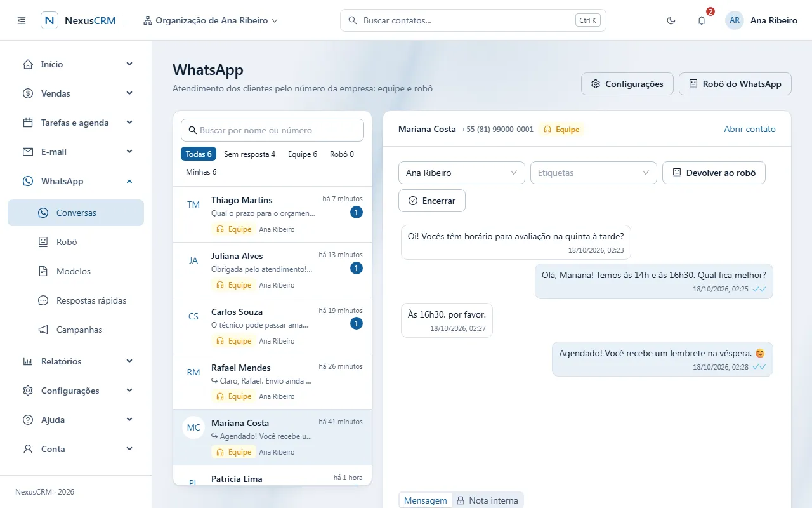The image size is (812, 508).
Task: Expand the Conta menu chevron
Action: (x=129, y=449)
